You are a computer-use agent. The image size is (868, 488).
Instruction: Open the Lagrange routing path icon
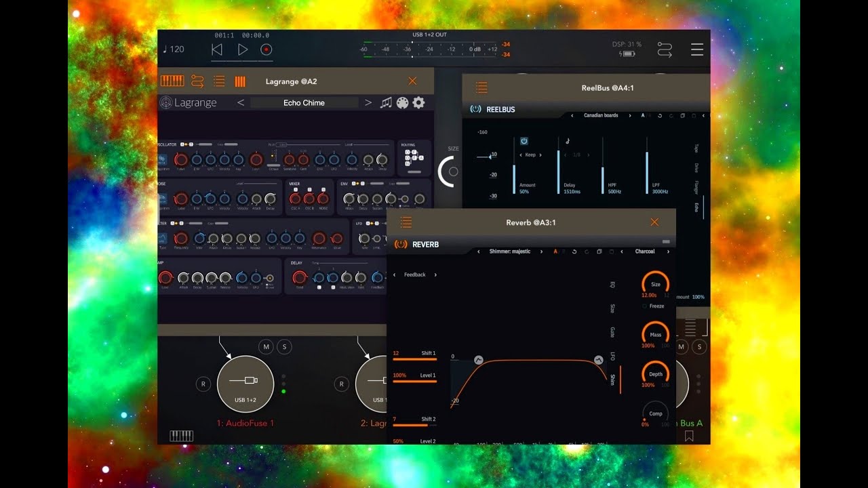[197, 81]
